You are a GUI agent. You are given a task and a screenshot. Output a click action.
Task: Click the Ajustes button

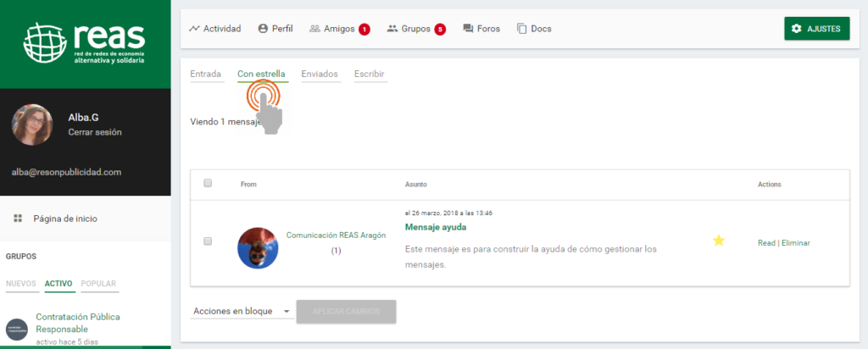pos(816,29)
